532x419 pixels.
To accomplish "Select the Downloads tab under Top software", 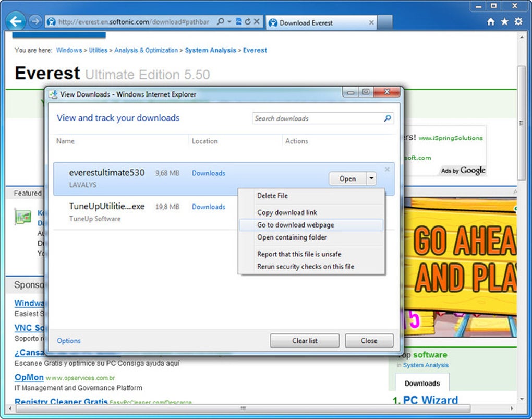I will [422, 383].
